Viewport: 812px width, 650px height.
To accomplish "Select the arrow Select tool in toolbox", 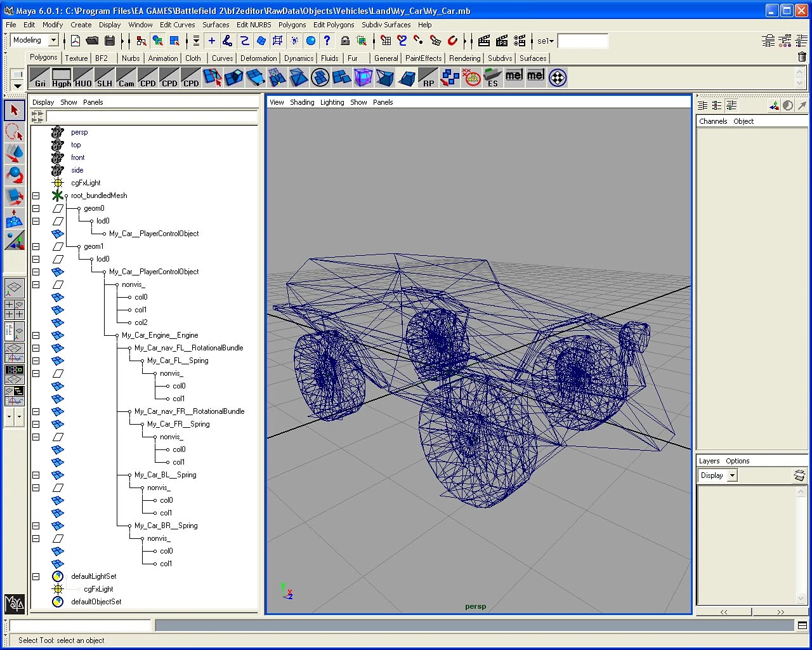I will pyautogui.click(x=15, y=110).
